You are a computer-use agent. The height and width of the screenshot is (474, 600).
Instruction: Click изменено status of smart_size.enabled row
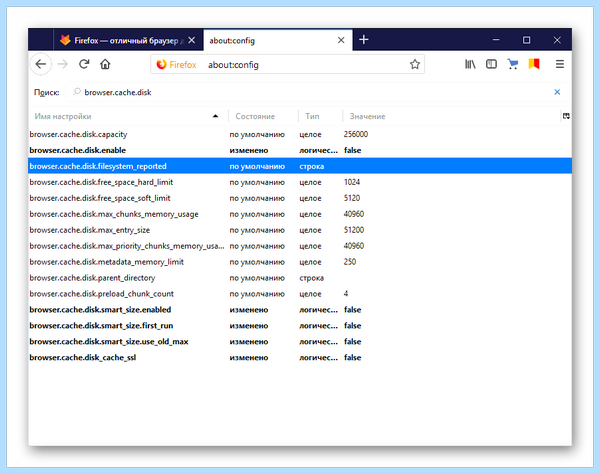tap(249, 310)
